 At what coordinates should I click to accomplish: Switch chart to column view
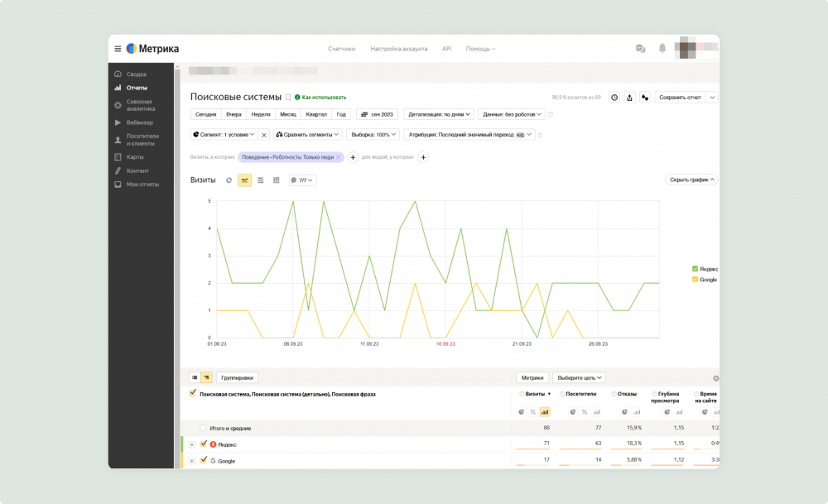coord(277,180)
